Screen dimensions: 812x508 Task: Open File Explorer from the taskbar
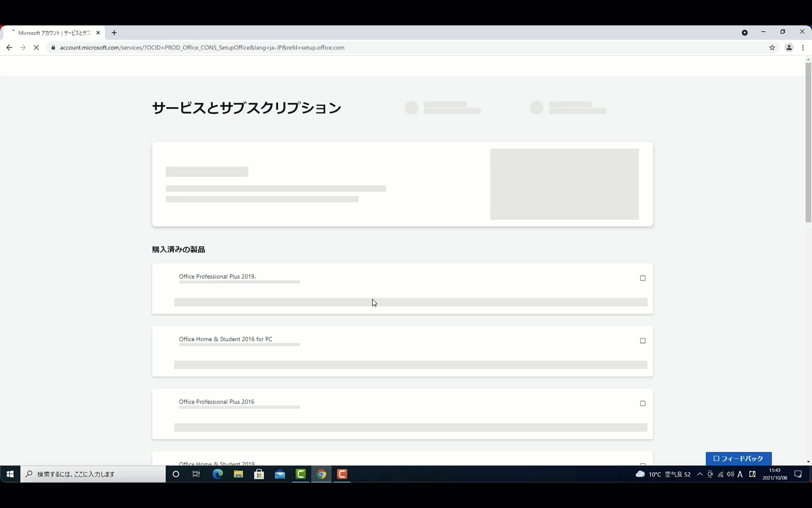coord(238,474)
